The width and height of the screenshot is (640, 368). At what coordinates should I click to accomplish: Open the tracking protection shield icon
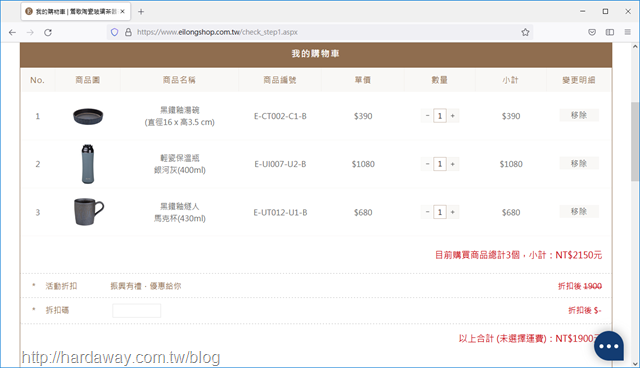pos(115,32)
